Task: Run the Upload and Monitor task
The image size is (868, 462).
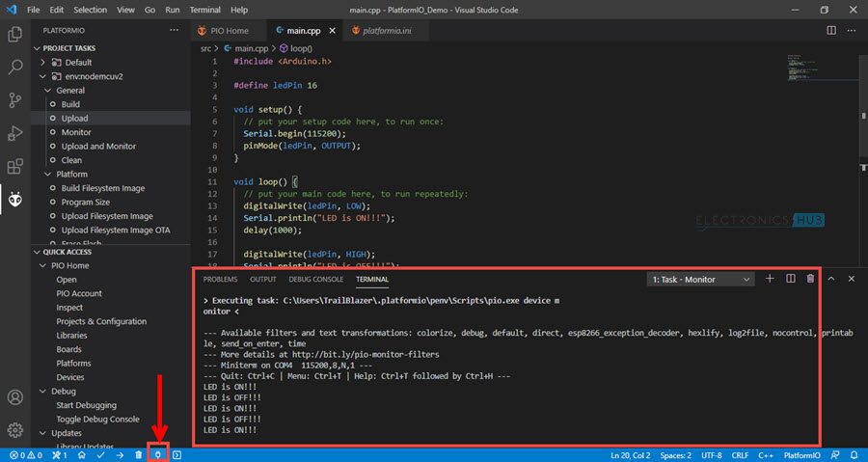Action: 98,146
